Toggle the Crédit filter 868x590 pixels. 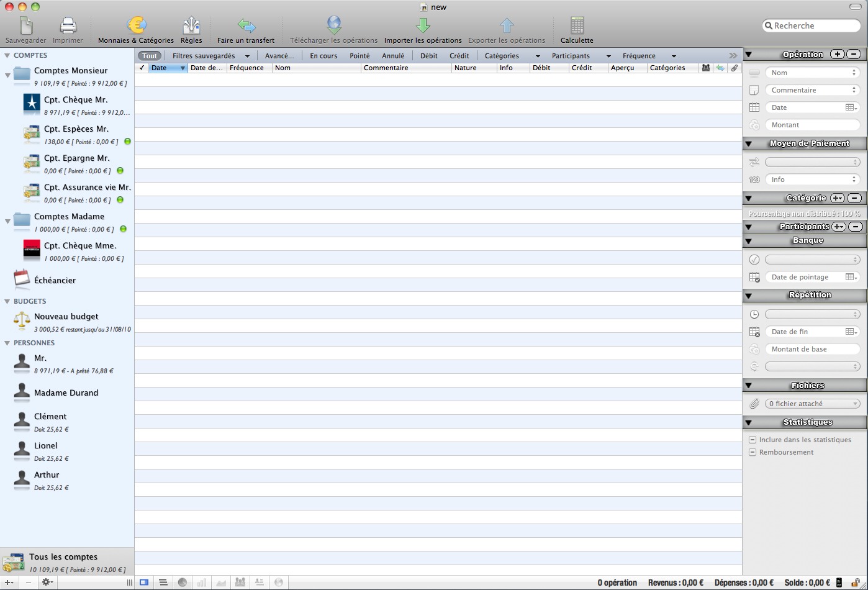point(459,56)
